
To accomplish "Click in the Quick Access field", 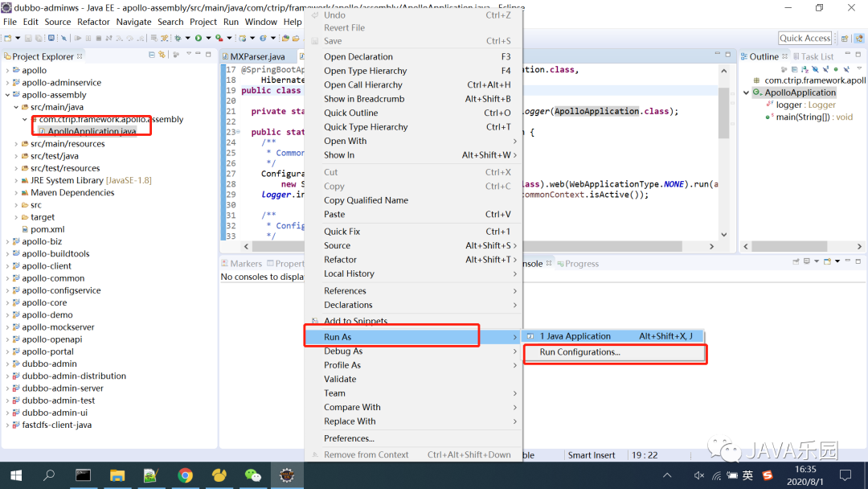I will (x=805, y=38).
